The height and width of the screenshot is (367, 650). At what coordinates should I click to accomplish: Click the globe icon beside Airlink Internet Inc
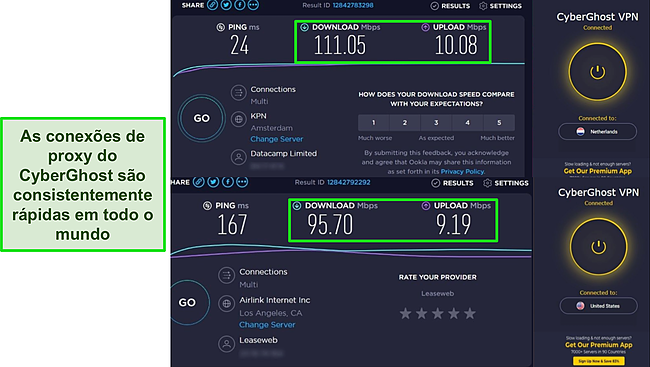tap(227, 304)
